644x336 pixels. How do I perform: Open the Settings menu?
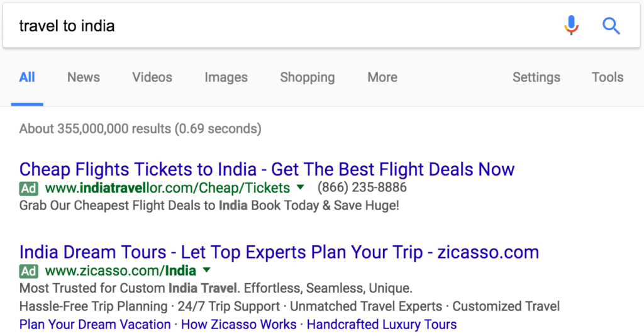point(536,77)
